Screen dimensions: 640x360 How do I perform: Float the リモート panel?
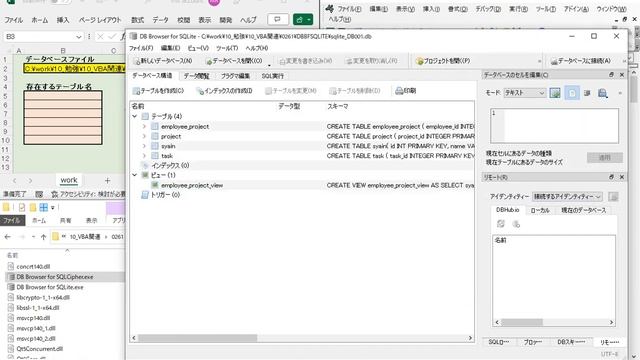[x=611, y=177]
